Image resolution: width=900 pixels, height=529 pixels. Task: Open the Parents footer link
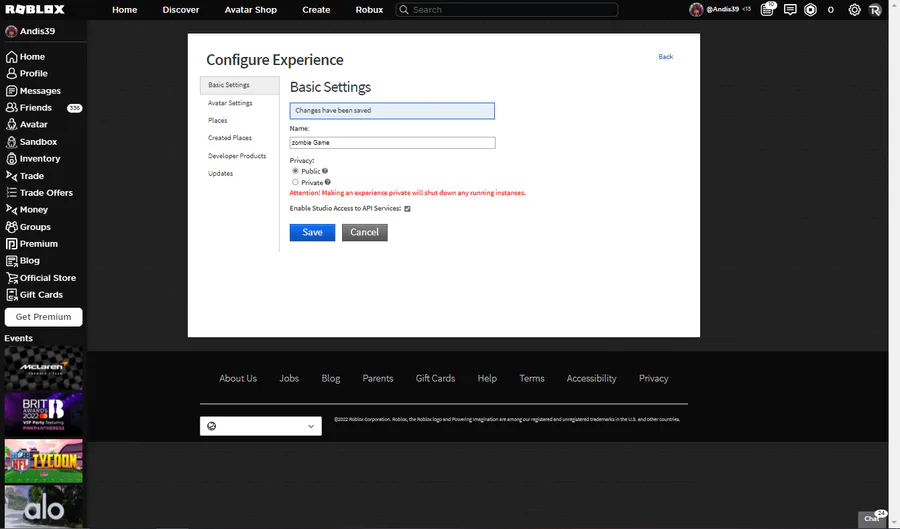coord(378,378)
